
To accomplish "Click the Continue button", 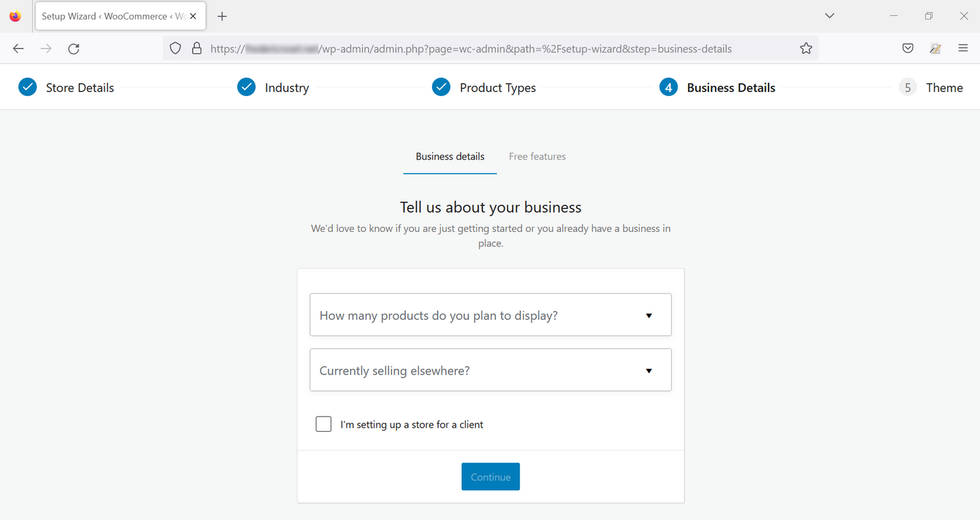I will (x=490, y=477).
